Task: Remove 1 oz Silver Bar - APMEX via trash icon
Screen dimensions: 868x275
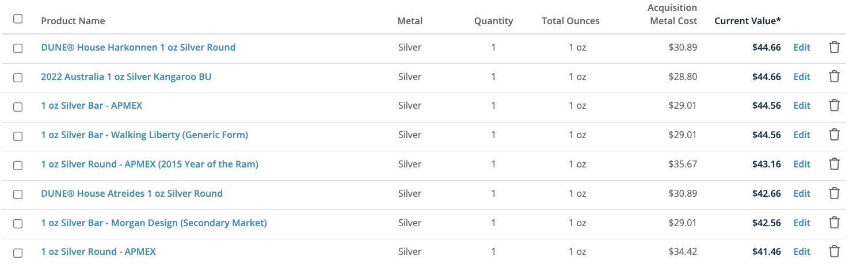Action: coord(834,105)
